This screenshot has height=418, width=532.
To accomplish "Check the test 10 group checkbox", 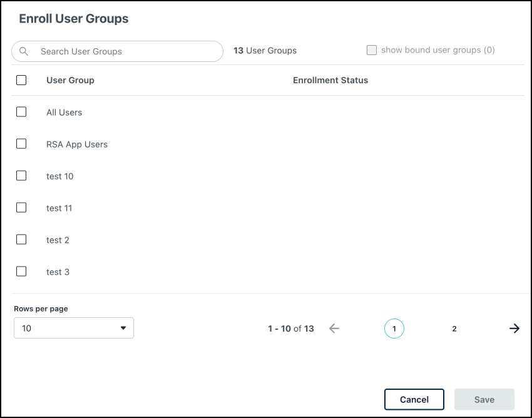I will click(21, 175).
